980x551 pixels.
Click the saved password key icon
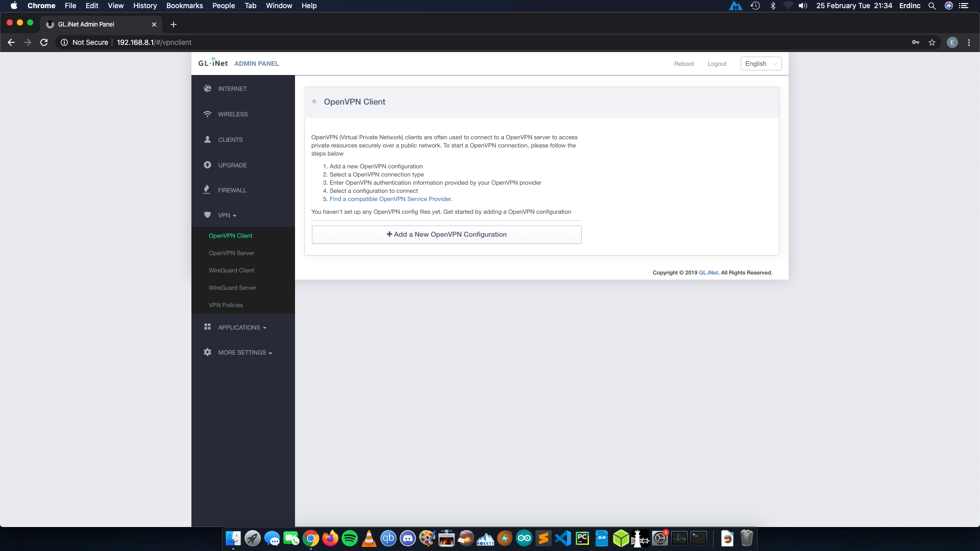point(916,42)
